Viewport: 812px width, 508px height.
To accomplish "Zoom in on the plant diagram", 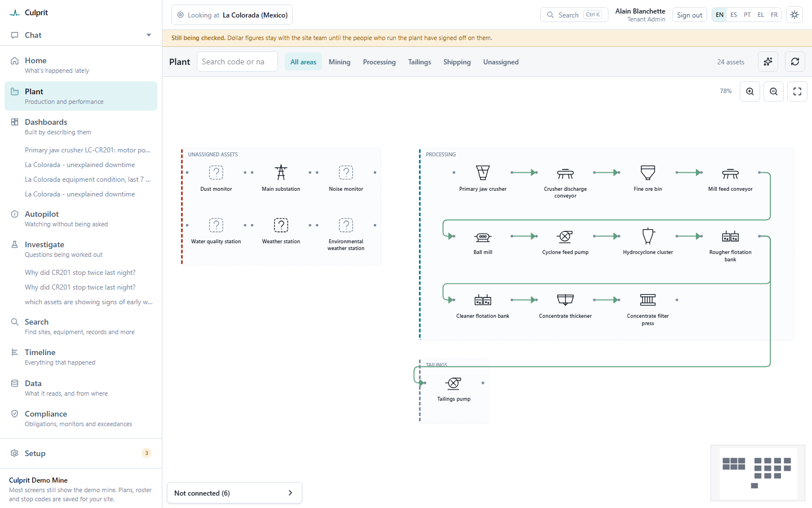I will [750, 91].
